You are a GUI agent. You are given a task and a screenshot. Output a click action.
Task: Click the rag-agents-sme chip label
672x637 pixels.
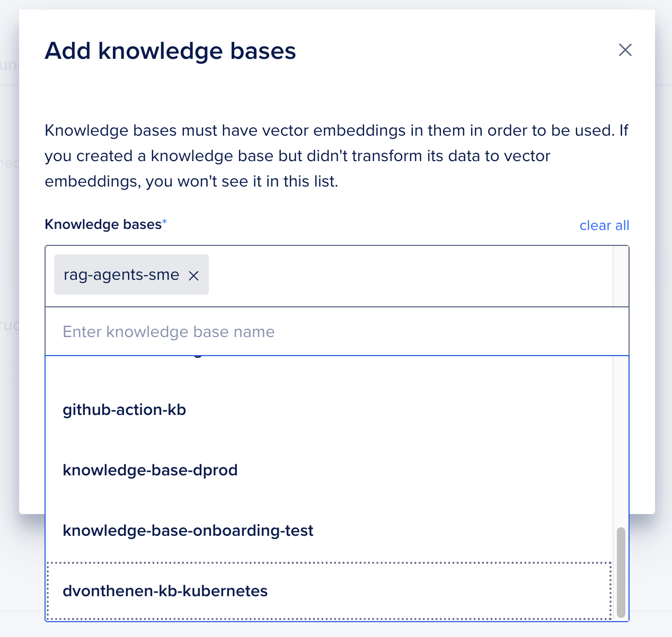coord(121,275)
